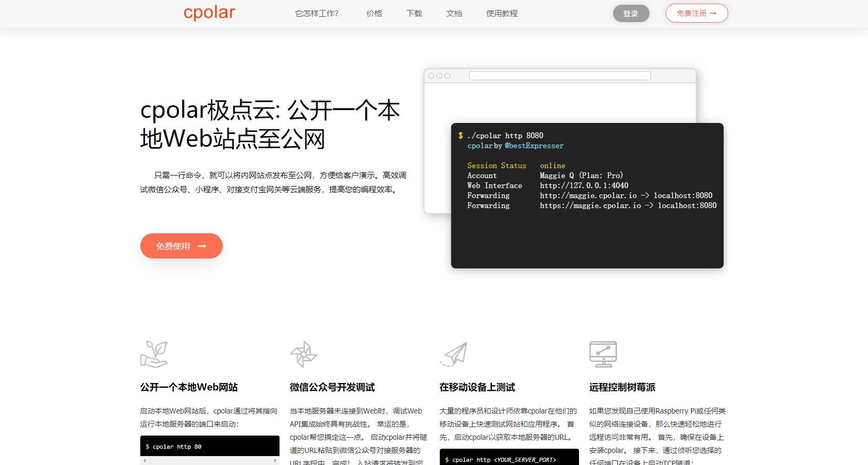This screenshot has width=868, height=465.
Task: Click the cpolar http <YOUR_SERVER_PORT> code block
Action: pyautogui.click(x=509, y=457)
